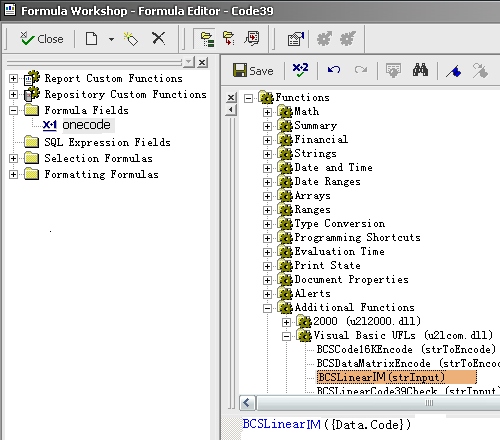Image resolution: width=500 pixels, height=440 pixels.
Task: Click the left arrow button below the Functions pane X
Action: coord(231,110)
